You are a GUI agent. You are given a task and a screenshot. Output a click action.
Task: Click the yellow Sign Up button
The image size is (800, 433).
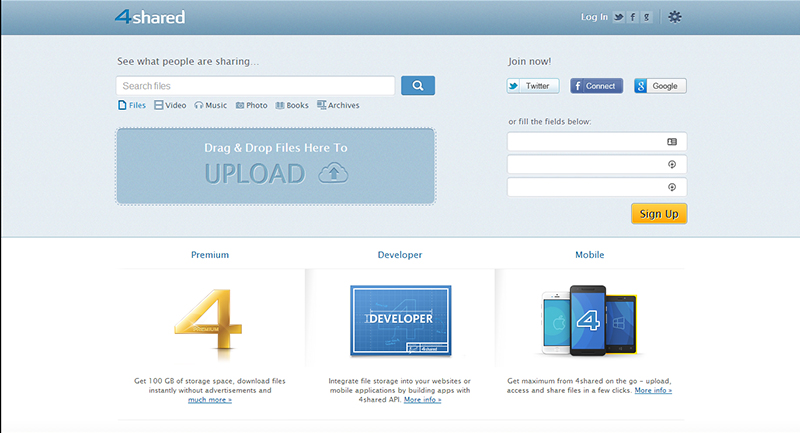click(659, 214)
